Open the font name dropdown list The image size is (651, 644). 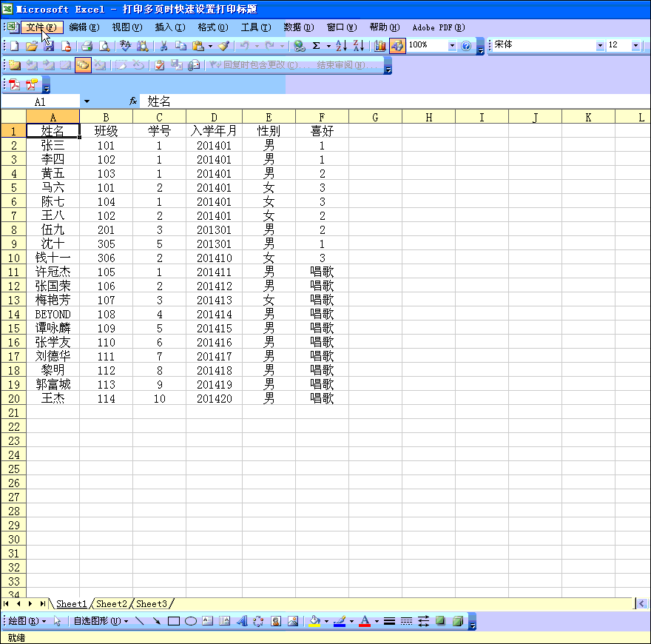(x=599, y=46)
